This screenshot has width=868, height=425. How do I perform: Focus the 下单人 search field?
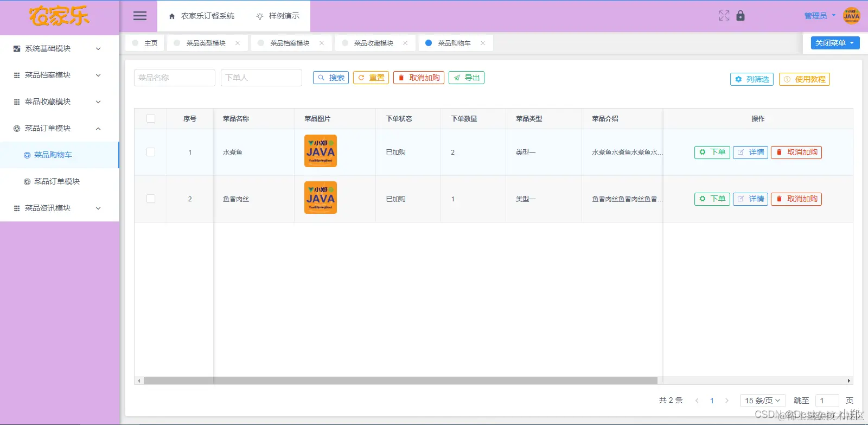261,78
